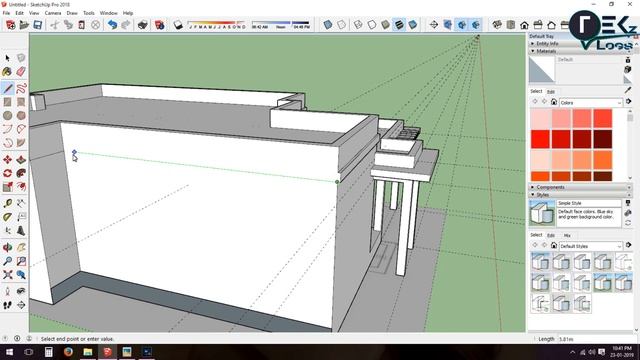Image resolution: width=640 pixels, height=360 pixels.
Task: Select the first Default Styles thumbnail
Action: click(x=540, y=261)
